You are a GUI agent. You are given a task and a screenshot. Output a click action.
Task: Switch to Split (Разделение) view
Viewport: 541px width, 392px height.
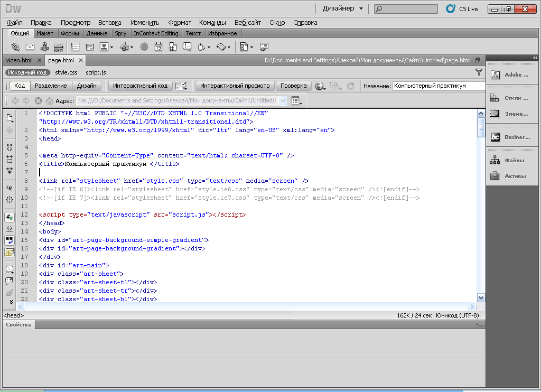(51, 86)
